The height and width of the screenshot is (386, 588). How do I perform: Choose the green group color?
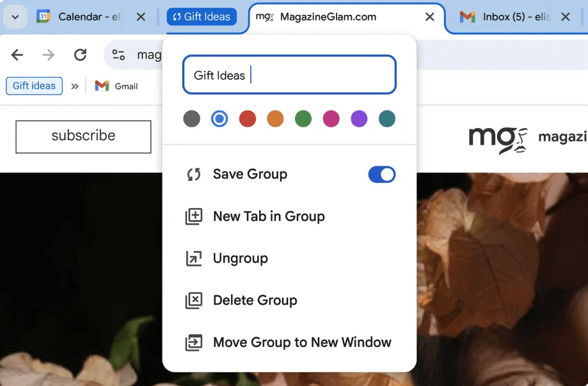(303, 119)
